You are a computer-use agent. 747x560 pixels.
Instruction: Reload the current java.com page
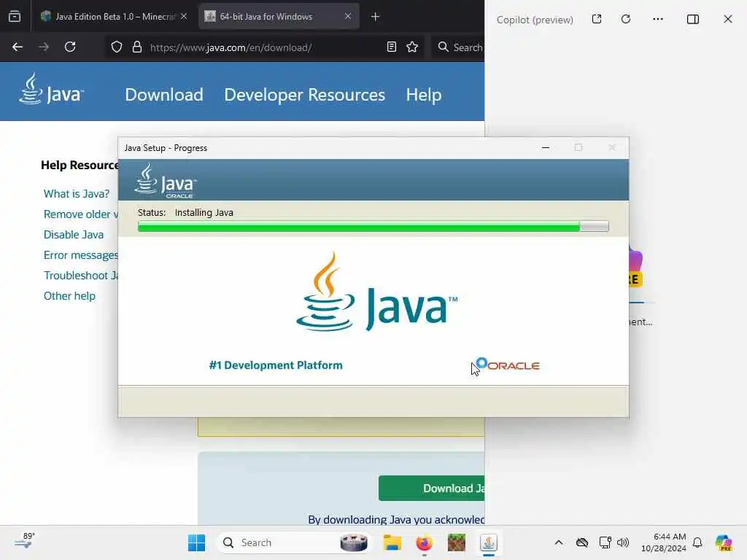pyautogui.click(x=70, y=47)
